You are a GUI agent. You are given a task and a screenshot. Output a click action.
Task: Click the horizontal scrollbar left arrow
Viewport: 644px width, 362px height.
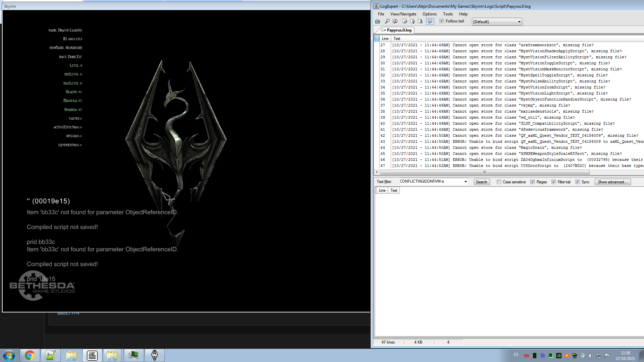377,172
